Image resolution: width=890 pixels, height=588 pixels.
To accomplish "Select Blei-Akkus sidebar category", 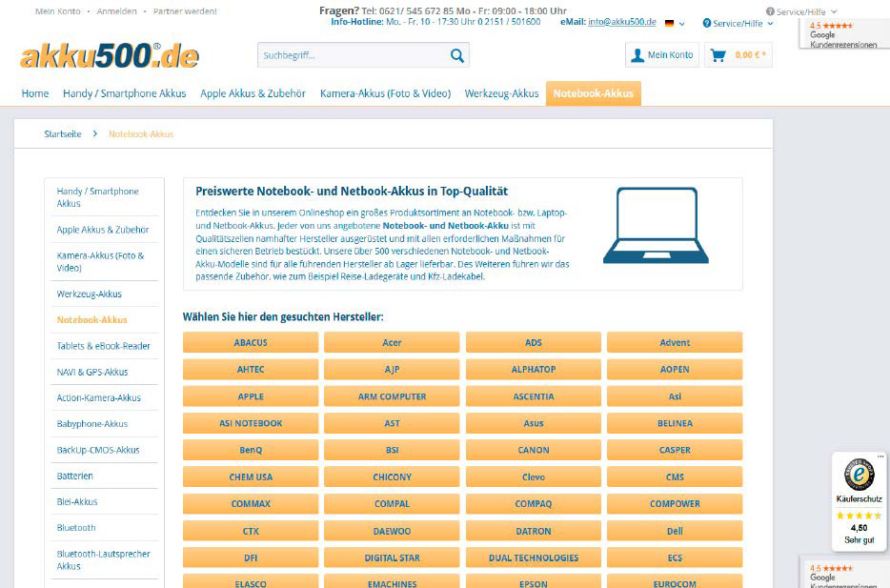I will pyautogui.click(x=104, y=501).
